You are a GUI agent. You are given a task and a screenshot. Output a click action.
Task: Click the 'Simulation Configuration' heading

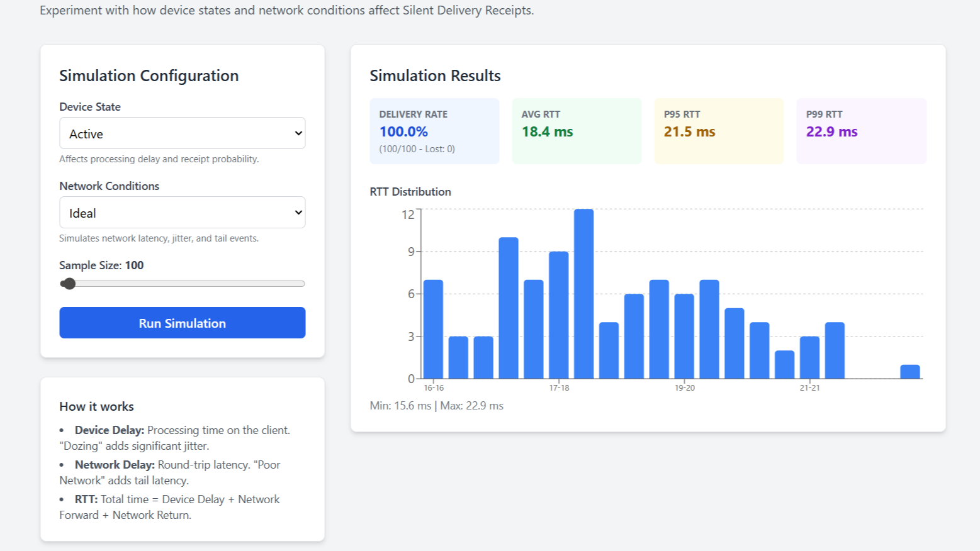149,75
